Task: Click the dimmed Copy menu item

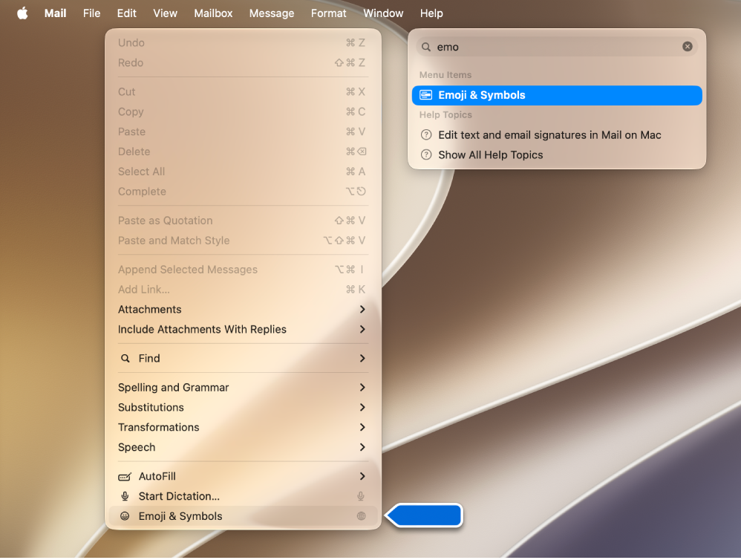Action: pyautogui.click(x=243, y=111)
